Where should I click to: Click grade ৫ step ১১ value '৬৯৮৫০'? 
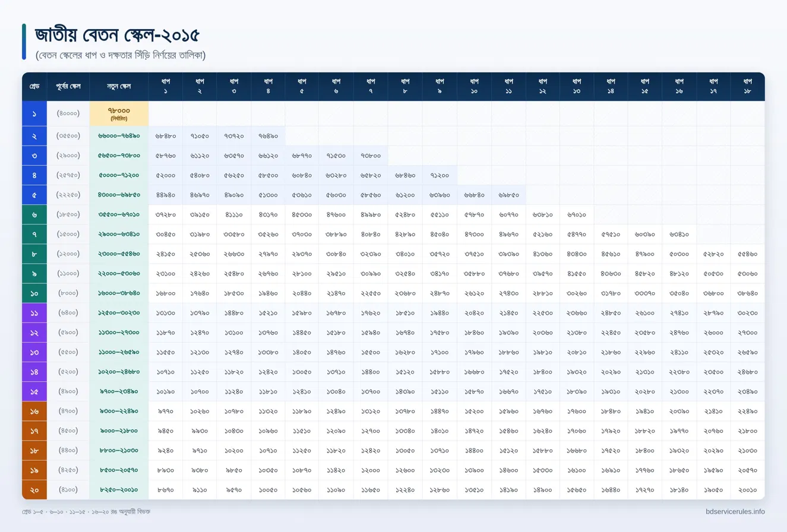pyautogui.click(x=508, y=195)
